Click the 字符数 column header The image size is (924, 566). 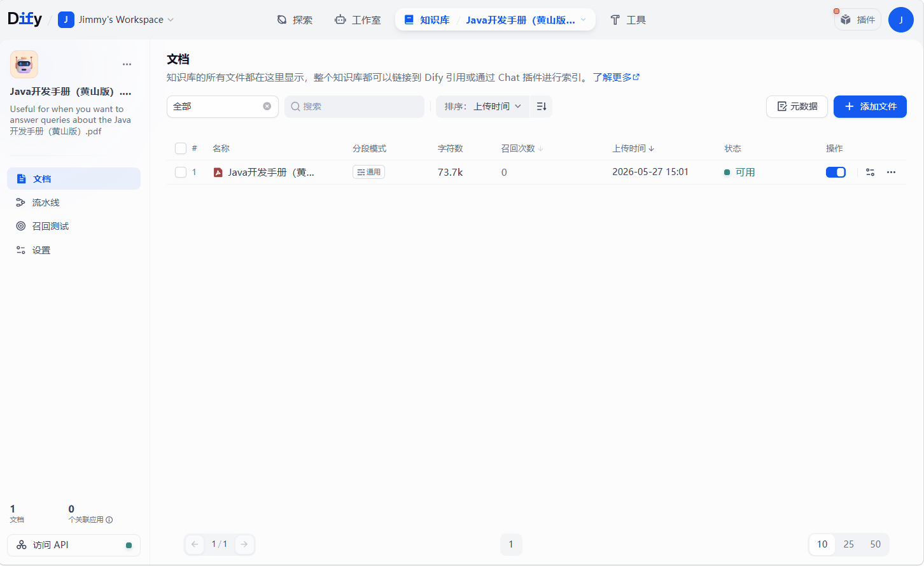451,148
